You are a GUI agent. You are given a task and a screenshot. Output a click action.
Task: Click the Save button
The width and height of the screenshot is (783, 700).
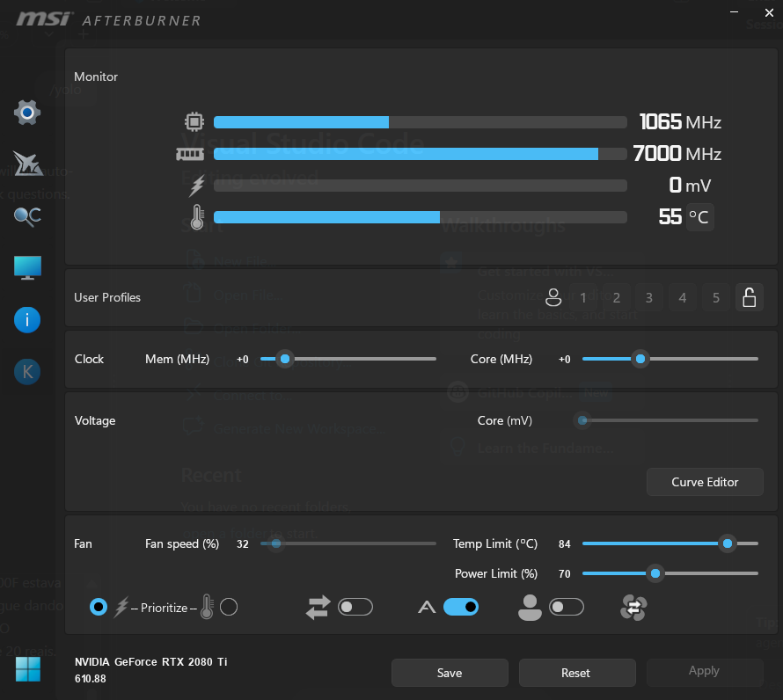(450, 673)
